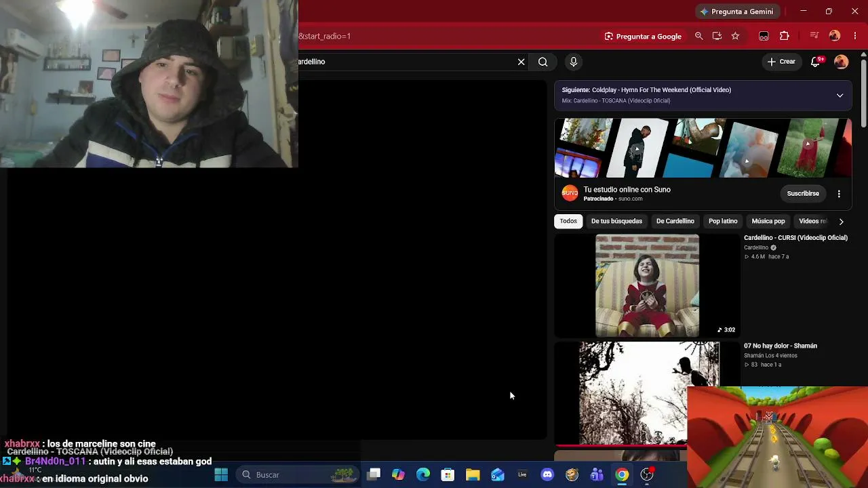The height and width of the screenshot is (488, 868).
Task: Open Discord from the taskbar
Action: (x=547, y=474)
